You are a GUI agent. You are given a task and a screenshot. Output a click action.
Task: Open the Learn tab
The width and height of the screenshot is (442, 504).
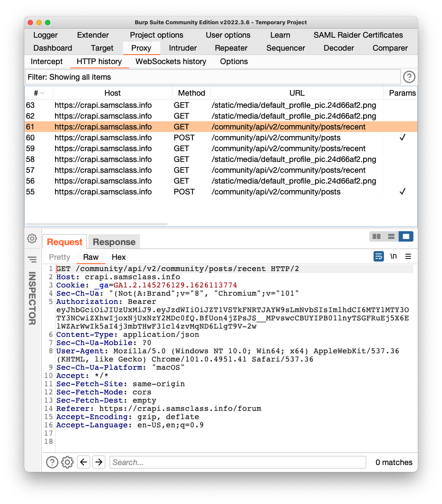(x=280, y=35)
